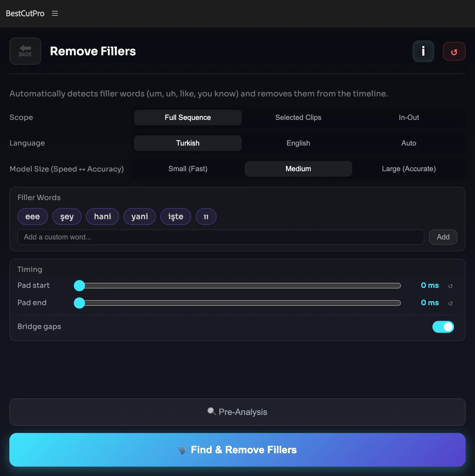Click the Back arrow icon
Image resolution: width=475 pixels, height=476 pixels.
point(25,51)
